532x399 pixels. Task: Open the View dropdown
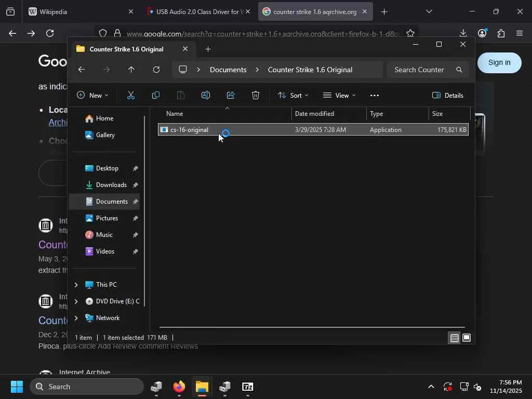(x=339, y=96)
